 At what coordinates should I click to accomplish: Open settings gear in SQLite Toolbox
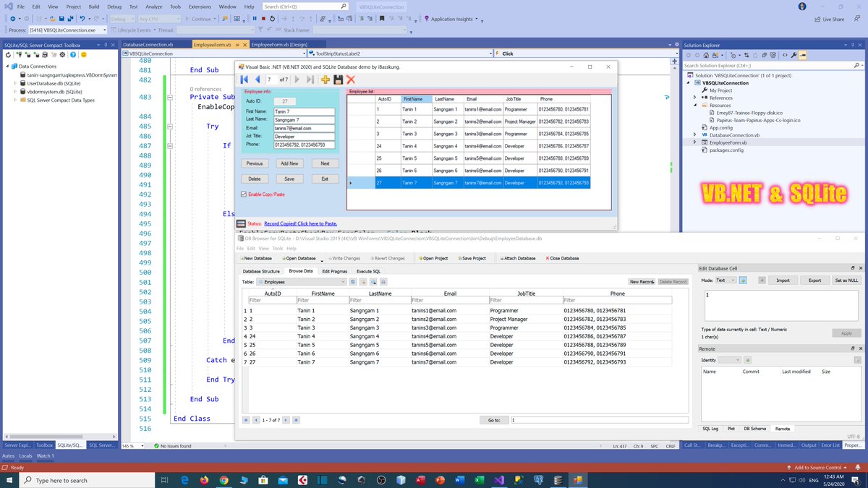click(63, 54)
